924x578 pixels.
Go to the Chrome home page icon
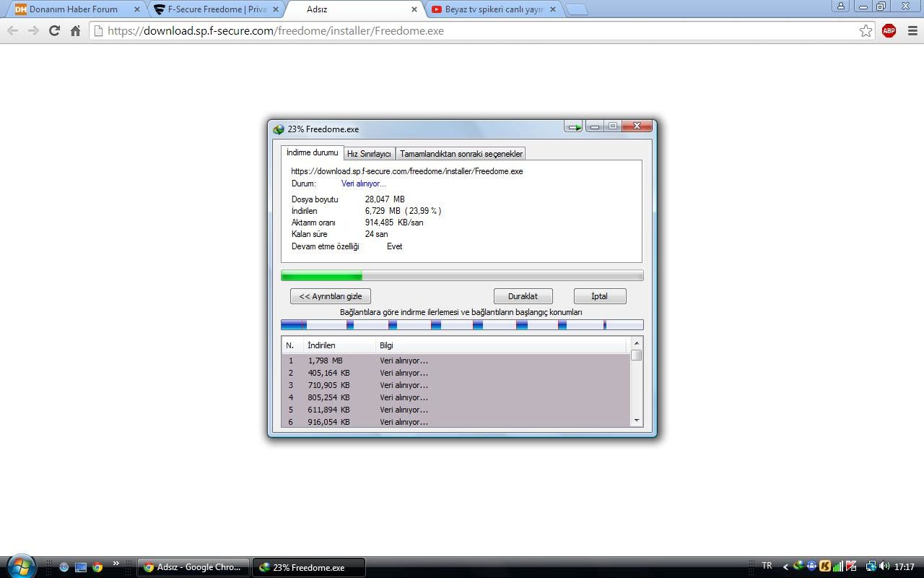75,30
